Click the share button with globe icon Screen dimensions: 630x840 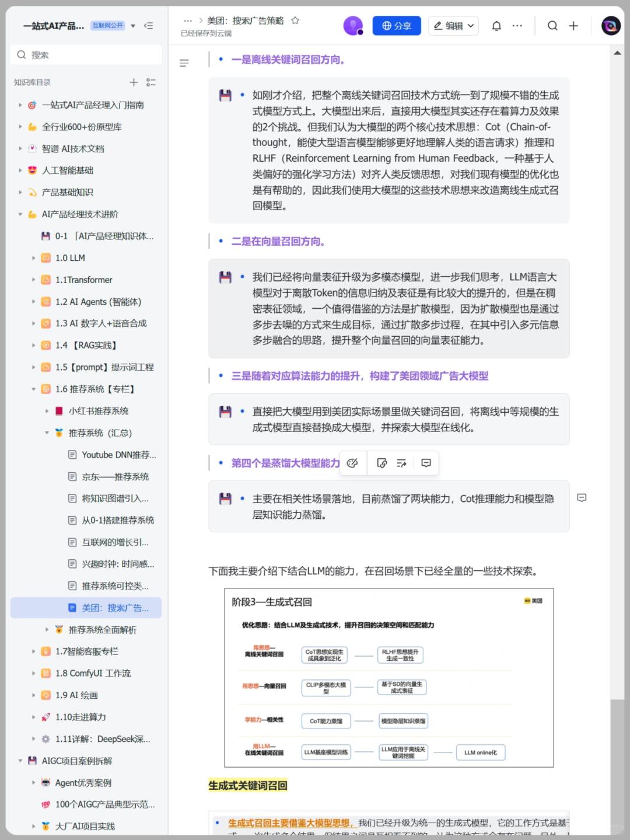click(x=397, y=26)
